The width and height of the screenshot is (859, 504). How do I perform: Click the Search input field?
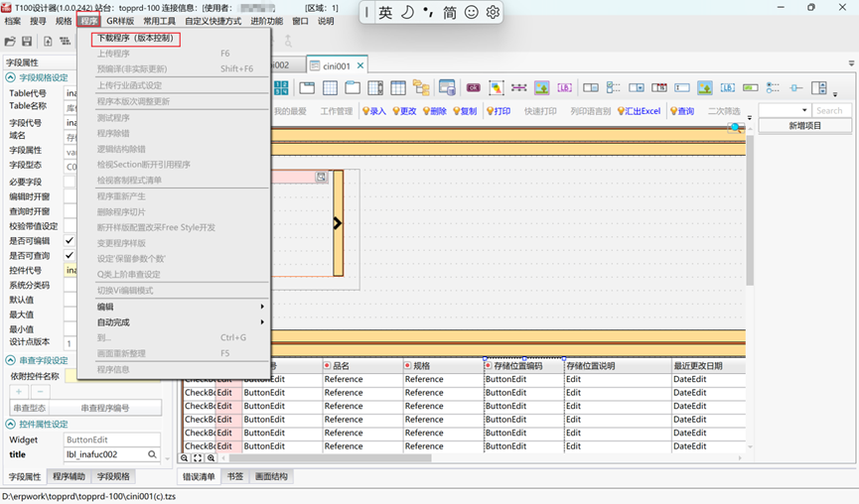[831, 110]
